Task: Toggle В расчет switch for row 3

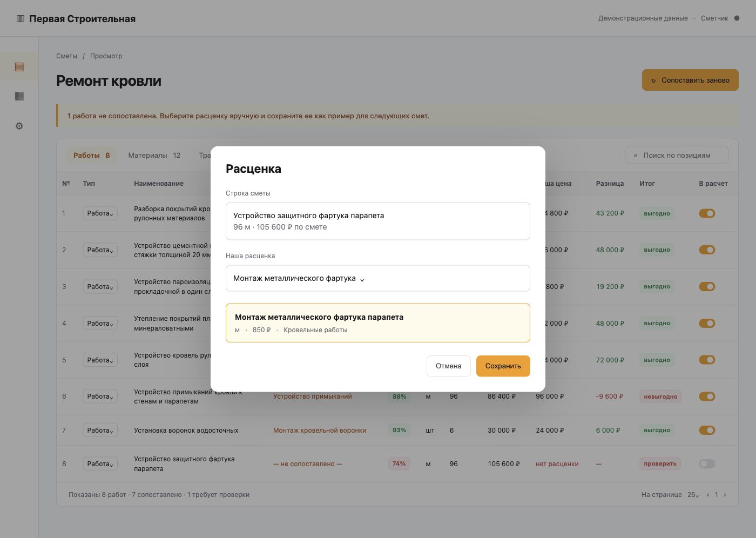Action: coord(707,287)
